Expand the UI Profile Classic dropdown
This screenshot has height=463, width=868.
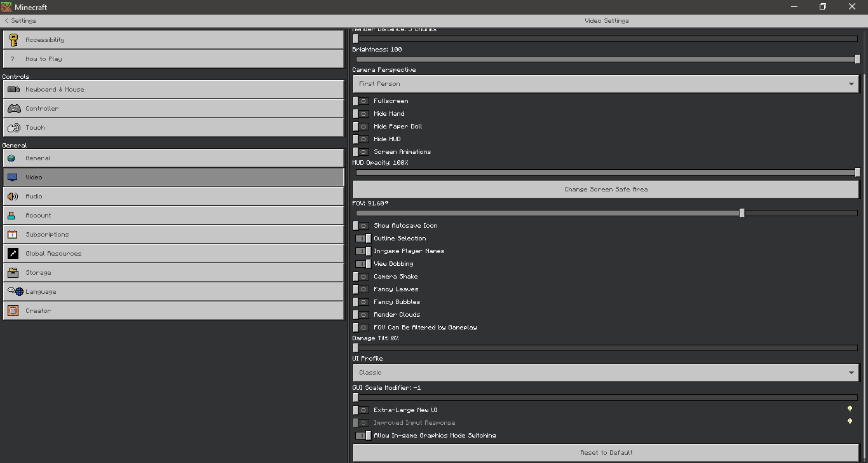(x=606, y=373)
